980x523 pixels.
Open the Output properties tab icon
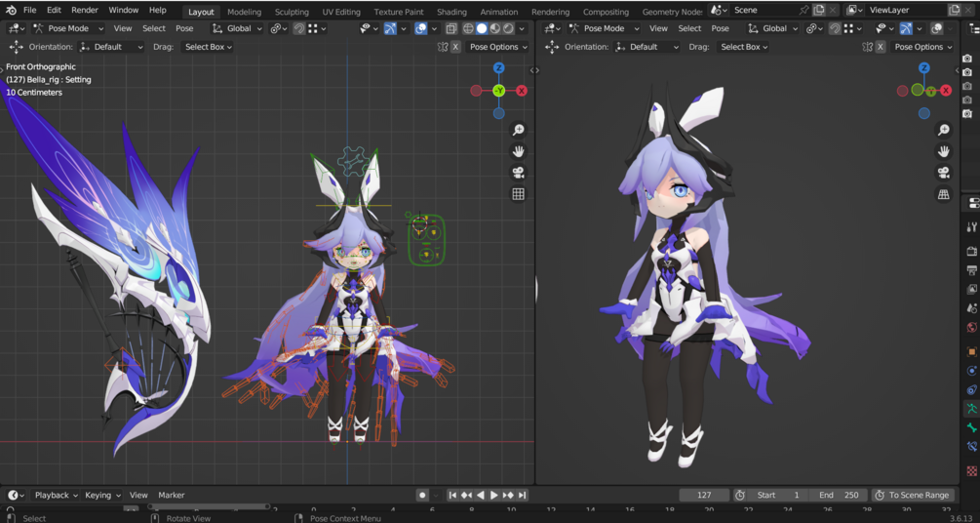pos(972,270)
